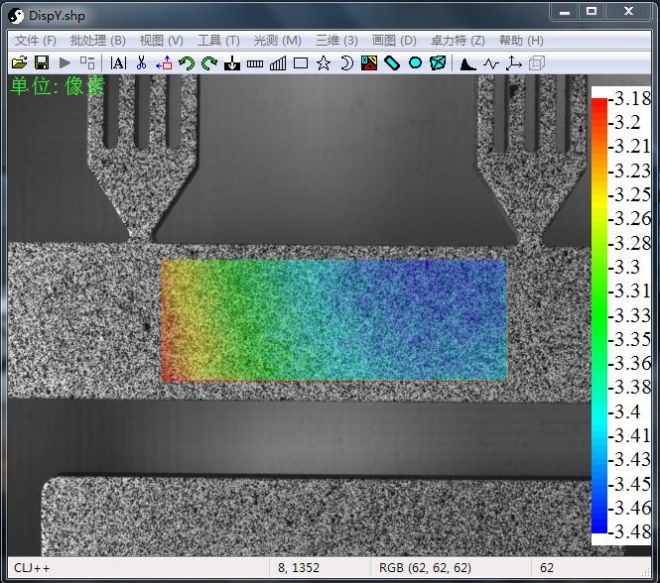Select the crescent moon shape tool
Screen dimensions: 660x583
[x=346, y=63]
